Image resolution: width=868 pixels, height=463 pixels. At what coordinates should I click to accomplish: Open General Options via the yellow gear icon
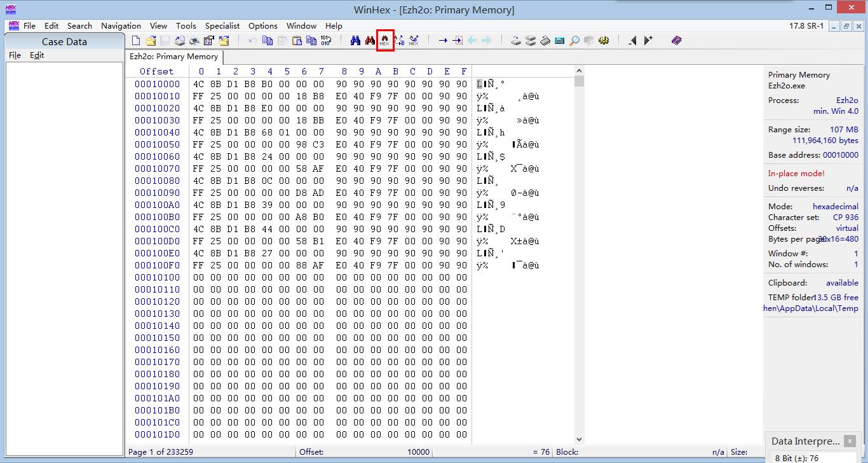(x=604, y=41)
